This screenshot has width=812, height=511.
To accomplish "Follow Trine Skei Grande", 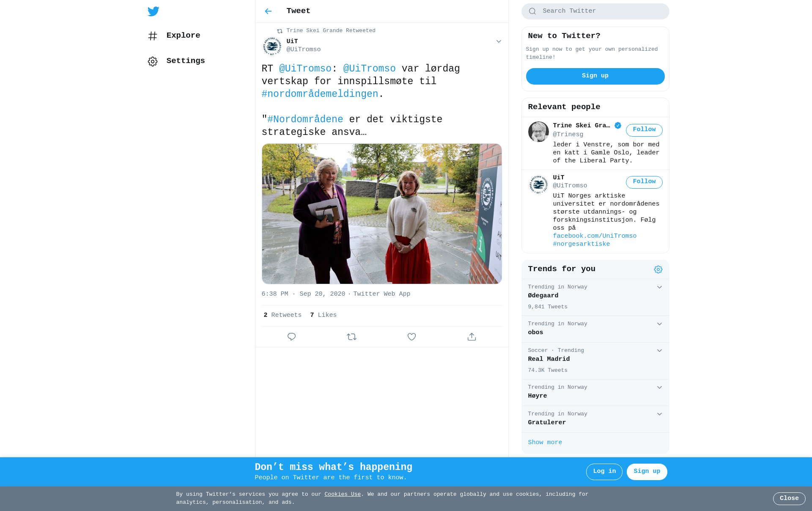I will [x=644, y=130].
